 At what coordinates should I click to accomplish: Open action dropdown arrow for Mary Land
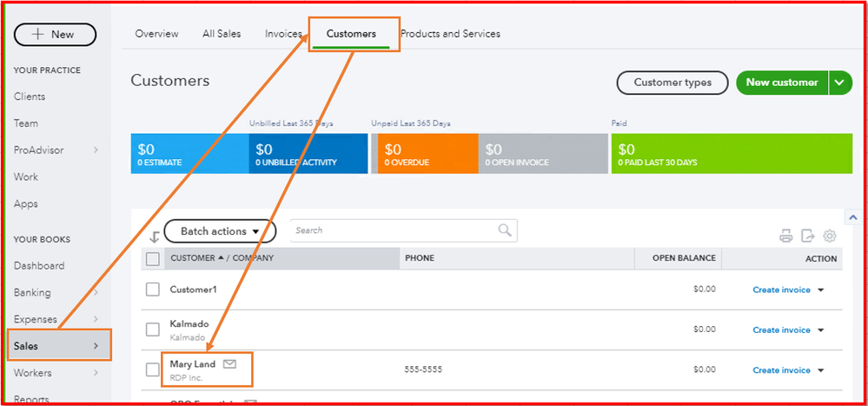[821, 370]
